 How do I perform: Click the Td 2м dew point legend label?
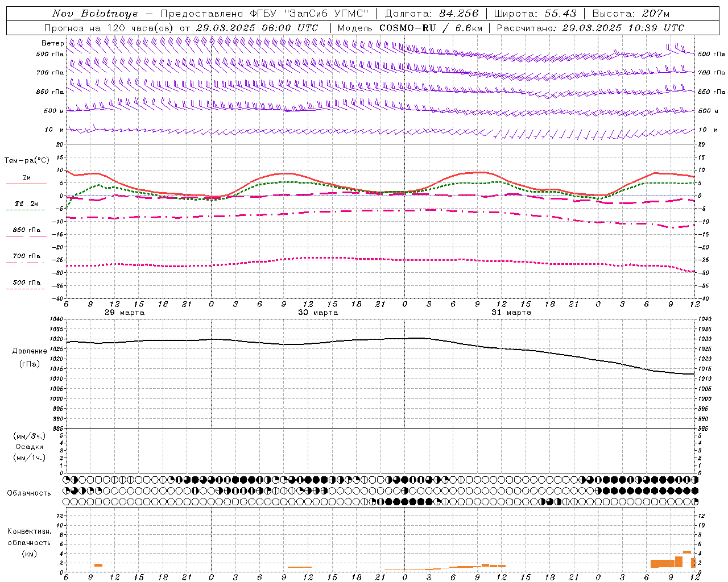click(x=26, y=203)
